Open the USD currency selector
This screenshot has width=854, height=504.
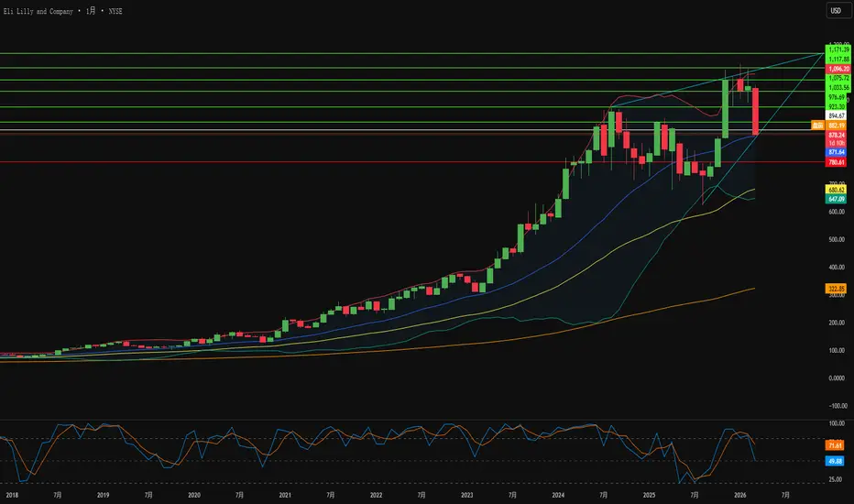click(836, 11)
